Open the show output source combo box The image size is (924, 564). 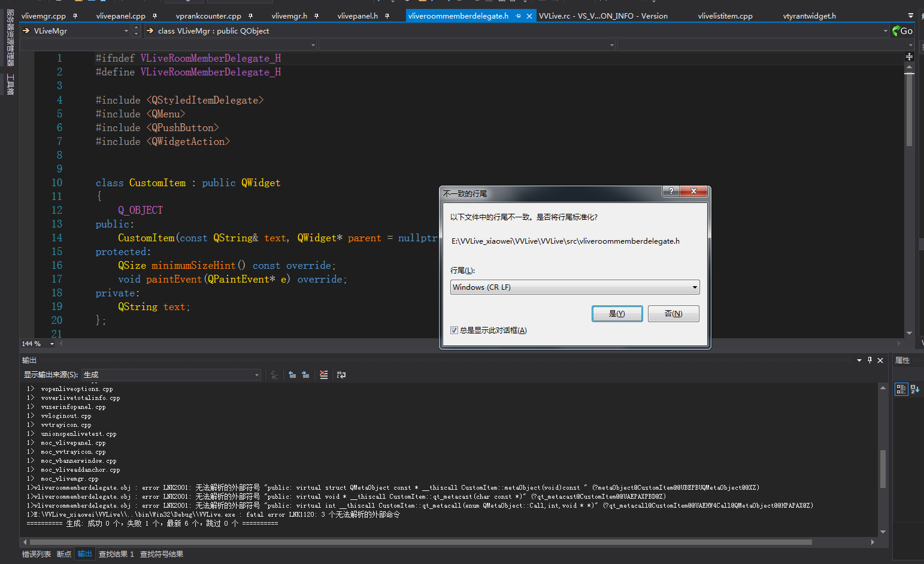171,375
